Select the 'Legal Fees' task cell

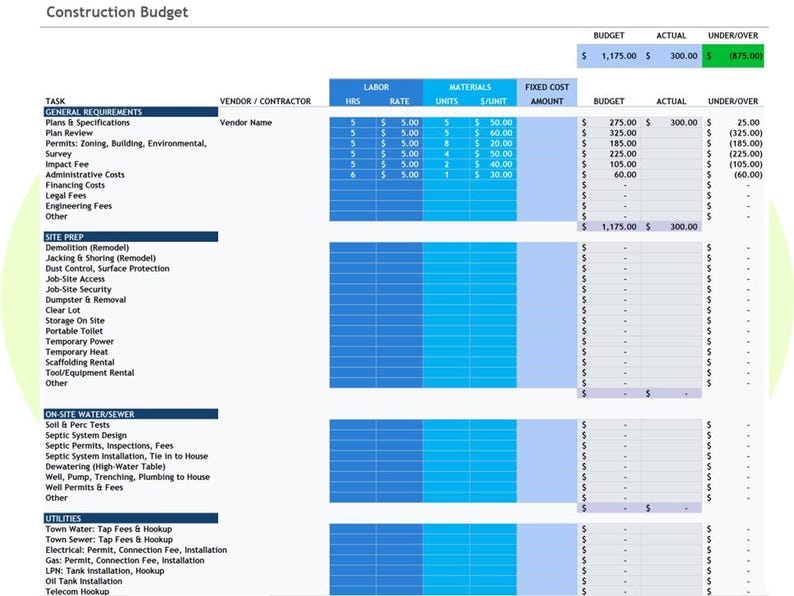(66, 195)
